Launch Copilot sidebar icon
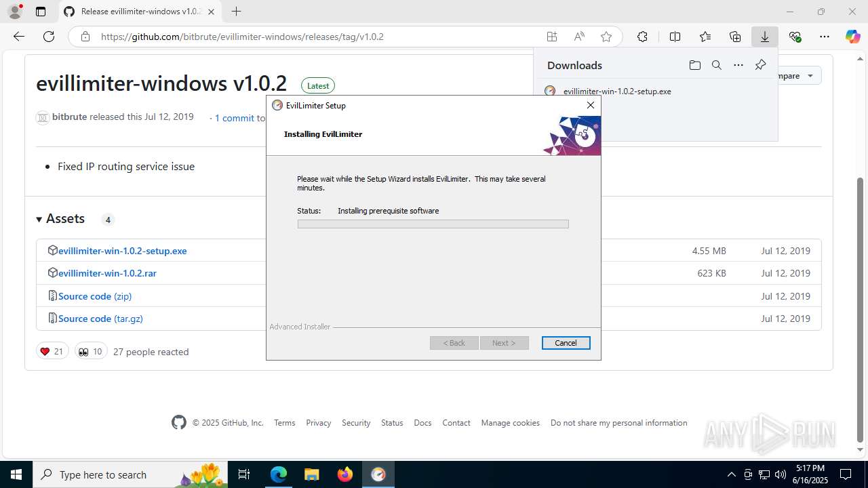 coord(852,37)
